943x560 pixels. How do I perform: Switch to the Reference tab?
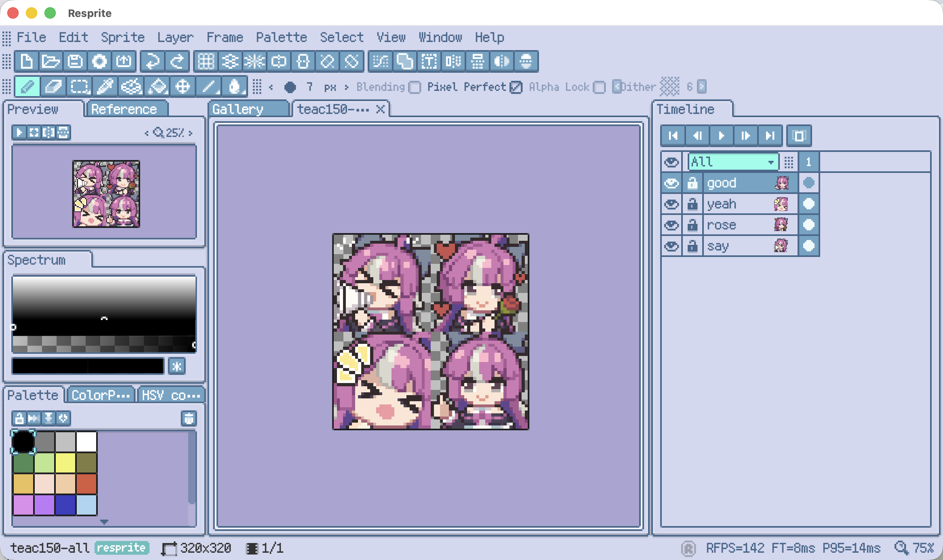click(x=124, y=109)
